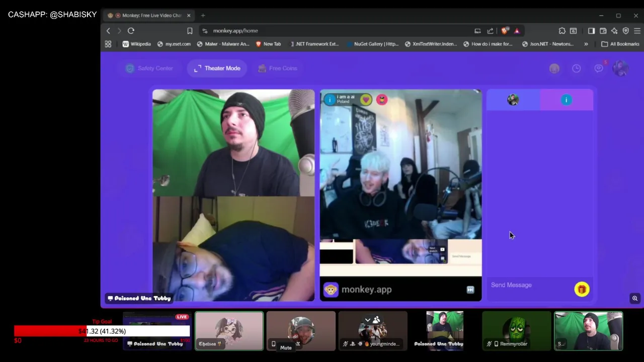Click the magnifier zoom icon on the shared screen
644x362 pixels.
[x=635, y=299]
